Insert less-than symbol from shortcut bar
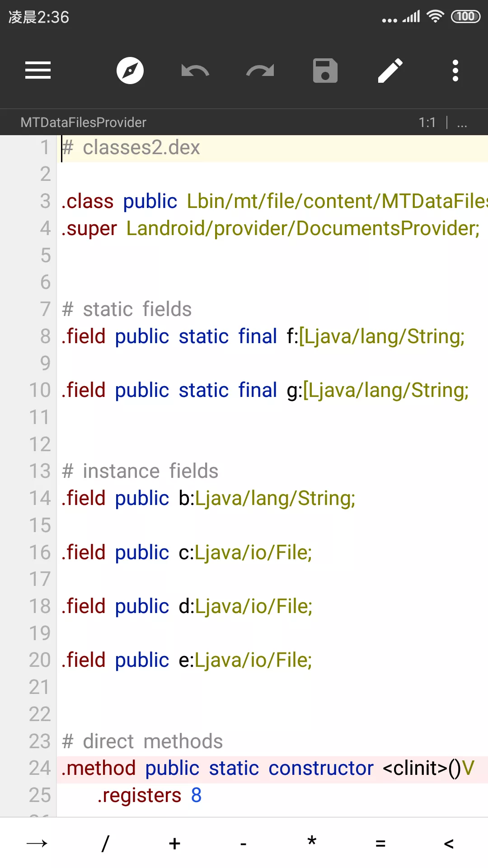 449,843
